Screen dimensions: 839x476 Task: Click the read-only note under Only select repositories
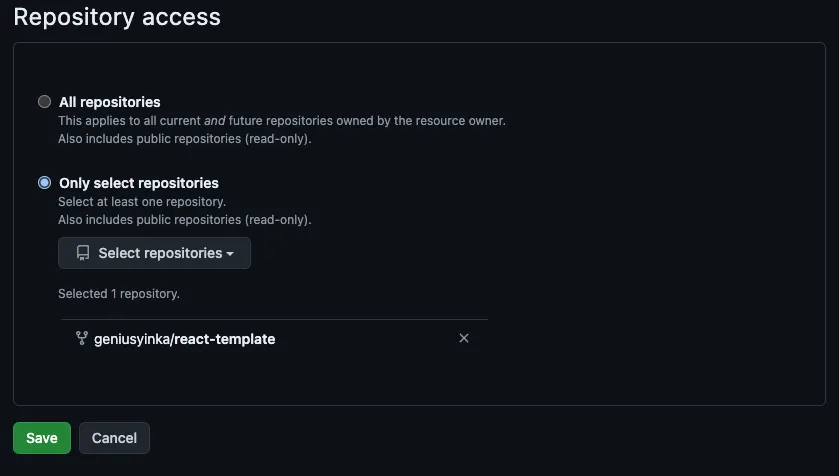coord(185,219)
